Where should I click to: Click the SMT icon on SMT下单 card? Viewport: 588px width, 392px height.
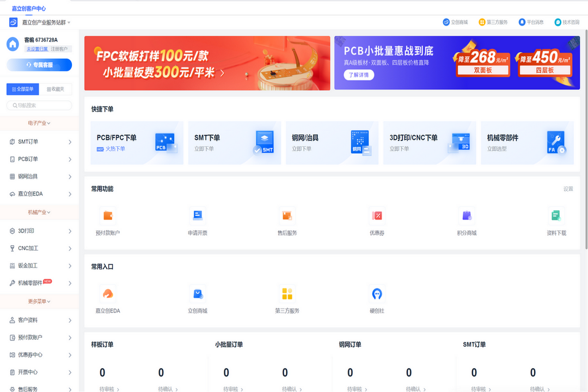[264, 143]
